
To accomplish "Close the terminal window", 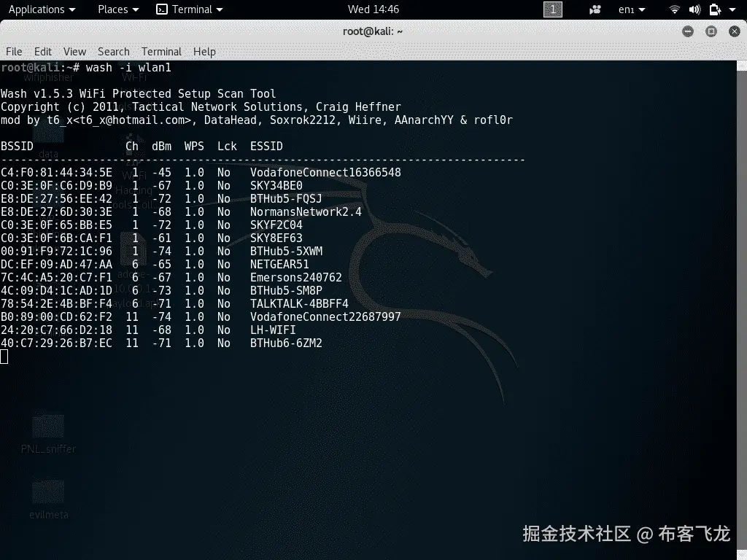I will (x=734, y=31).
